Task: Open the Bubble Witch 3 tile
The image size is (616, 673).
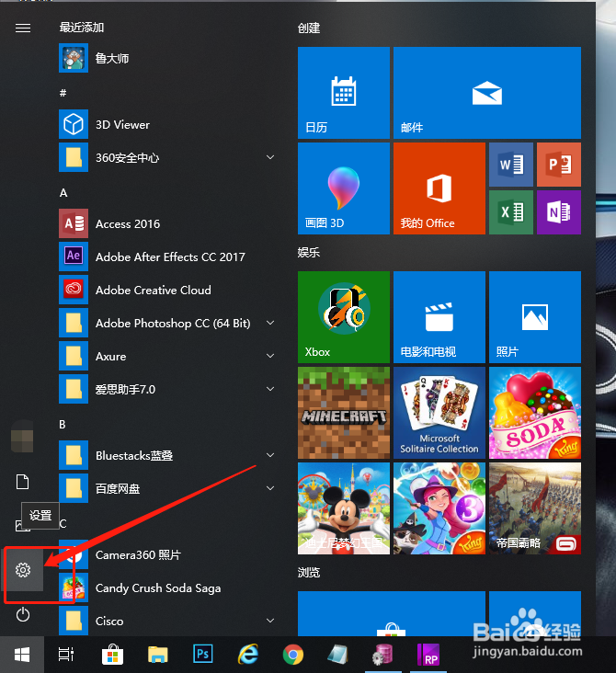Action: [439, 508]
